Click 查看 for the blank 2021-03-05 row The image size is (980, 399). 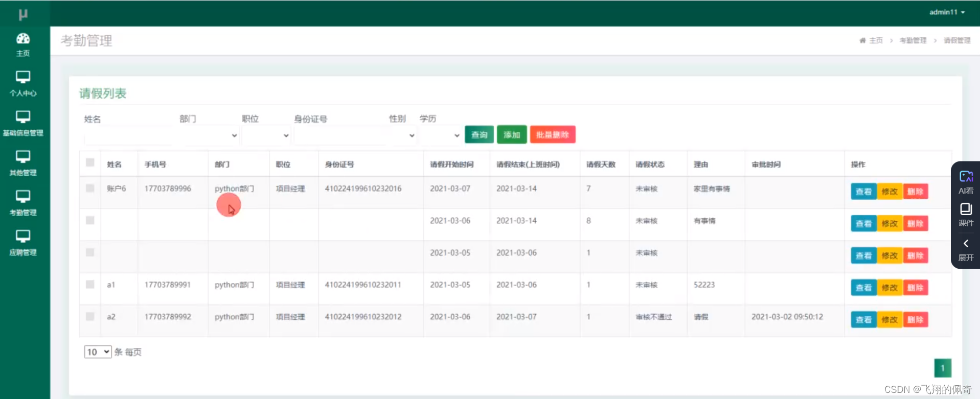click(x=863, y=255)
